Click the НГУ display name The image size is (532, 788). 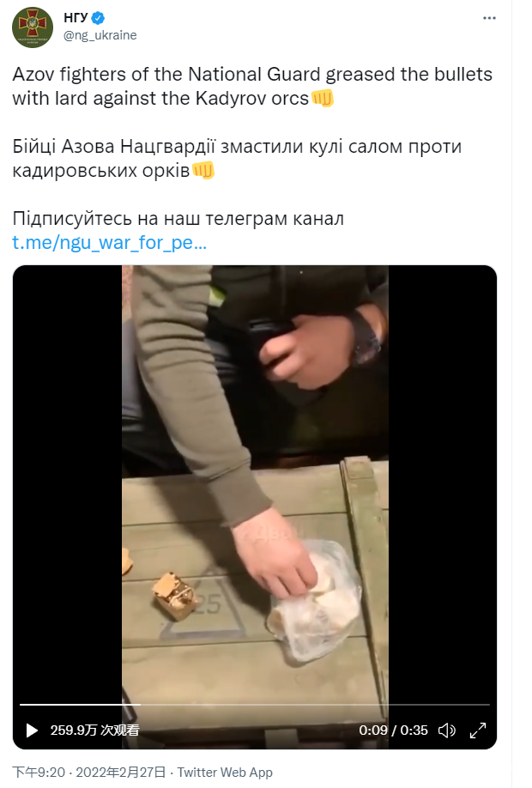point(76,18)
